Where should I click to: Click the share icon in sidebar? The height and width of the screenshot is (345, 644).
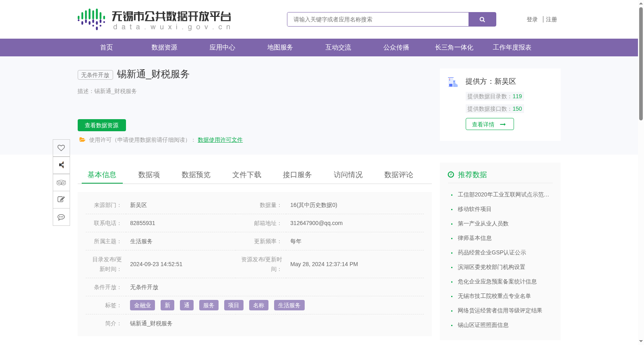pos(61,165)
